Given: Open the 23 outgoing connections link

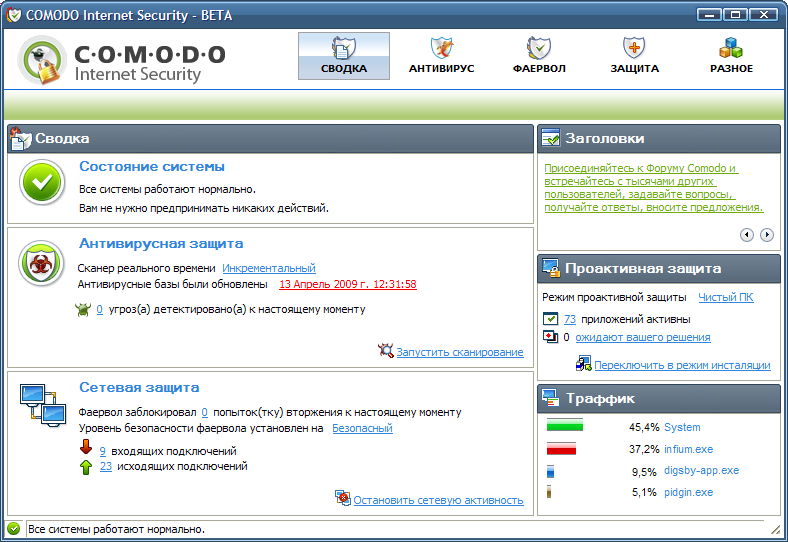Looking at the screenshot, I should pos(106,466).
